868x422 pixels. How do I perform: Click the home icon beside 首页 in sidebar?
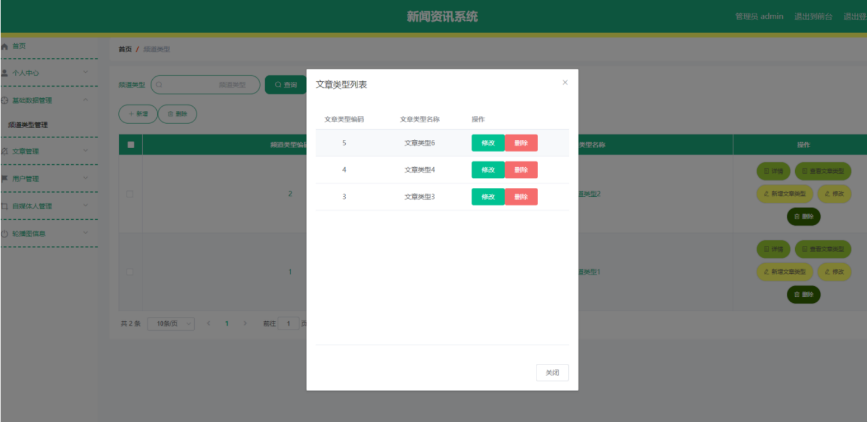(4, 45)
